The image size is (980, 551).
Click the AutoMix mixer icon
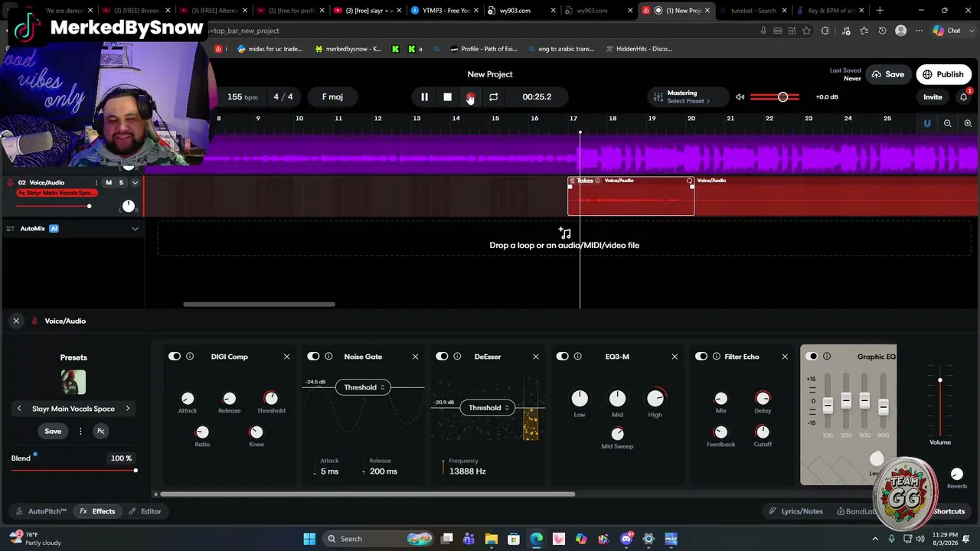click(x=10, y=229)
